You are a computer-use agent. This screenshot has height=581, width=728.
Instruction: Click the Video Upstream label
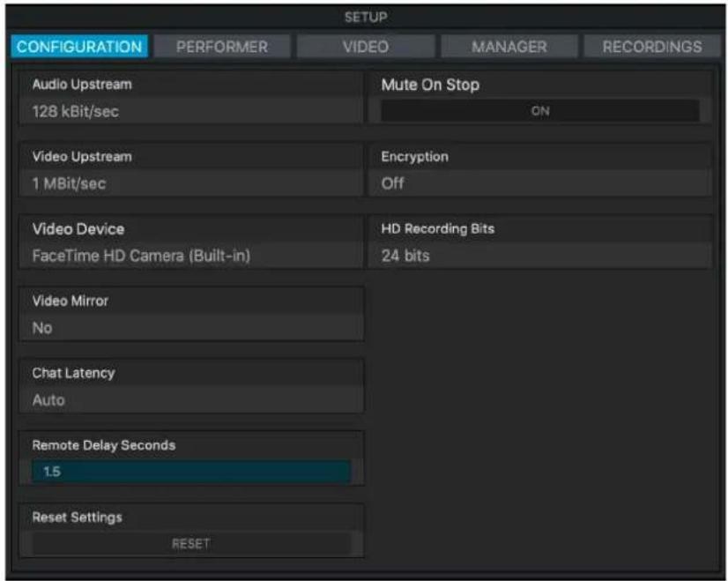coord(82,157)
